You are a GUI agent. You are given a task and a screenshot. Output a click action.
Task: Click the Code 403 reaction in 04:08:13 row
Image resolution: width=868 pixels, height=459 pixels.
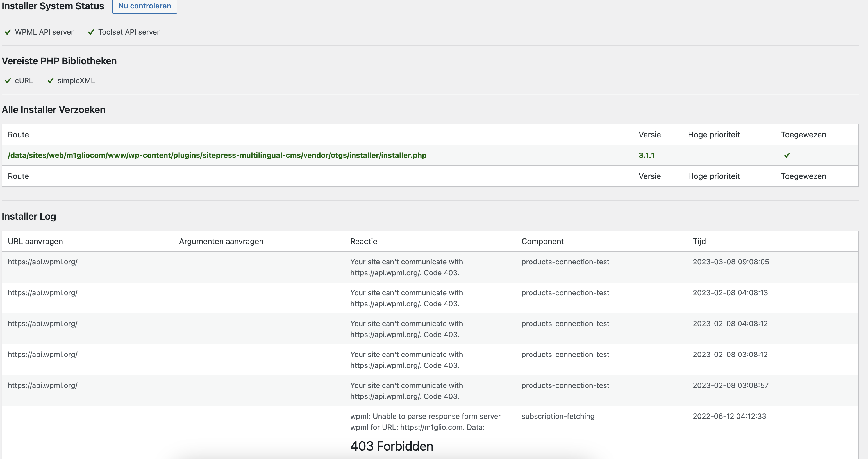tap(407, 298)
